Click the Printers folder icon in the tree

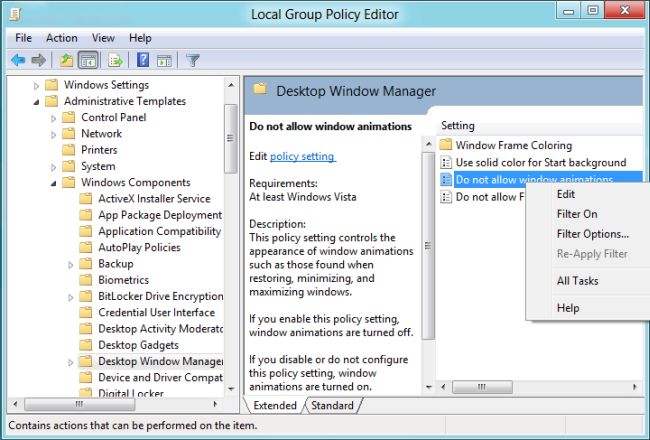69,149
